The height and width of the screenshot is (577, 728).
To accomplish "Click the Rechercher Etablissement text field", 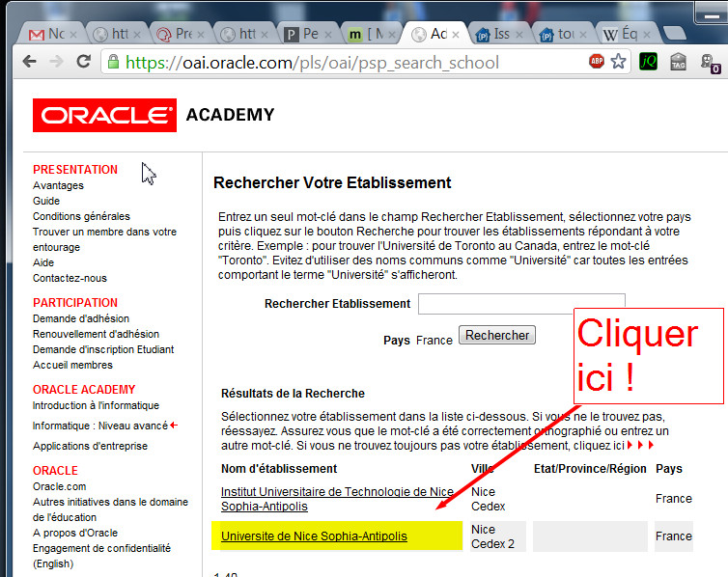I will (x=521, y=304).
